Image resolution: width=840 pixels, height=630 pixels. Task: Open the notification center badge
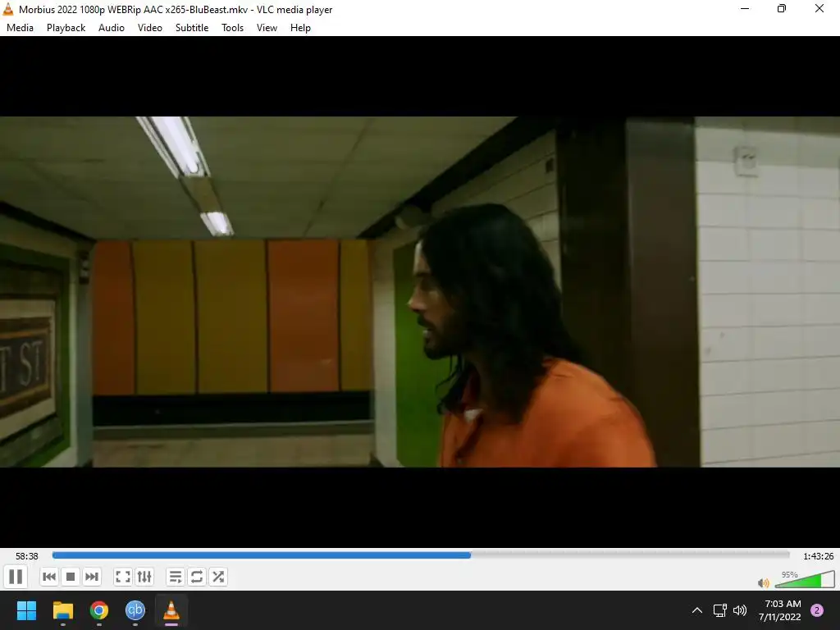coord(817,610)
